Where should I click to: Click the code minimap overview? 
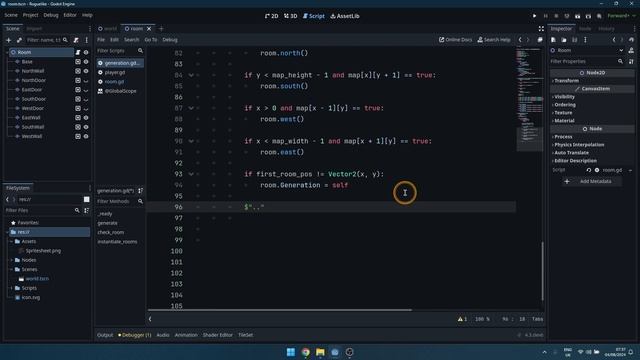[x=529, y=99]
